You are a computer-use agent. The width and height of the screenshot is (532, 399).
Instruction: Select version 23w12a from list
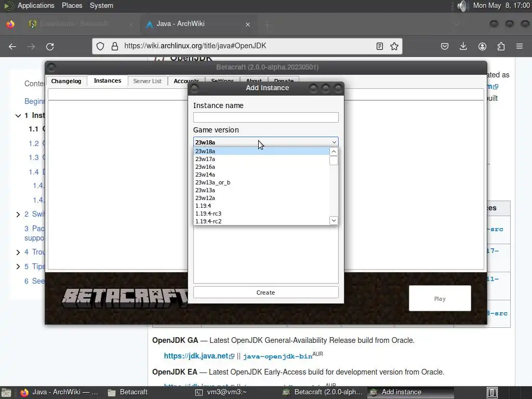261,198
